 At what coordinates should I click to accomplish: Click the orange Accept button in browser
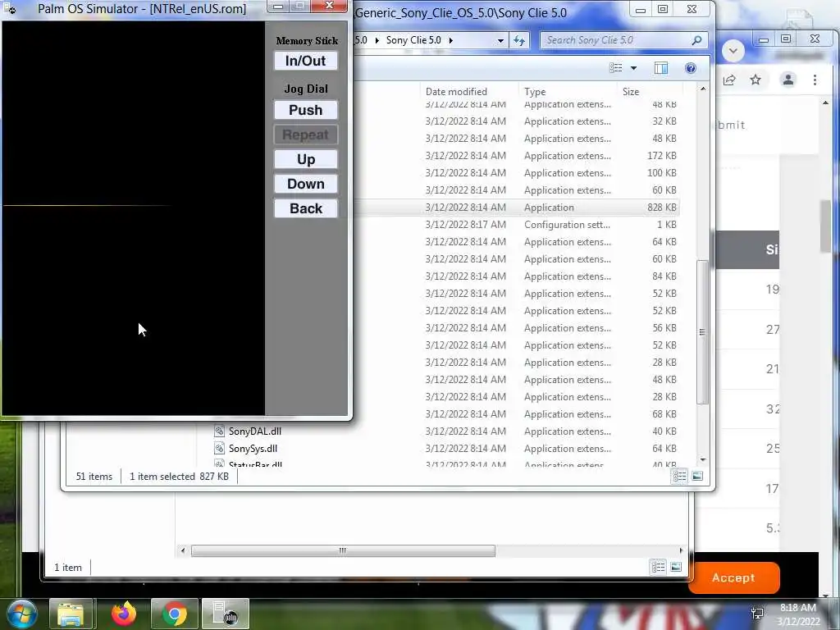[733, 577]
